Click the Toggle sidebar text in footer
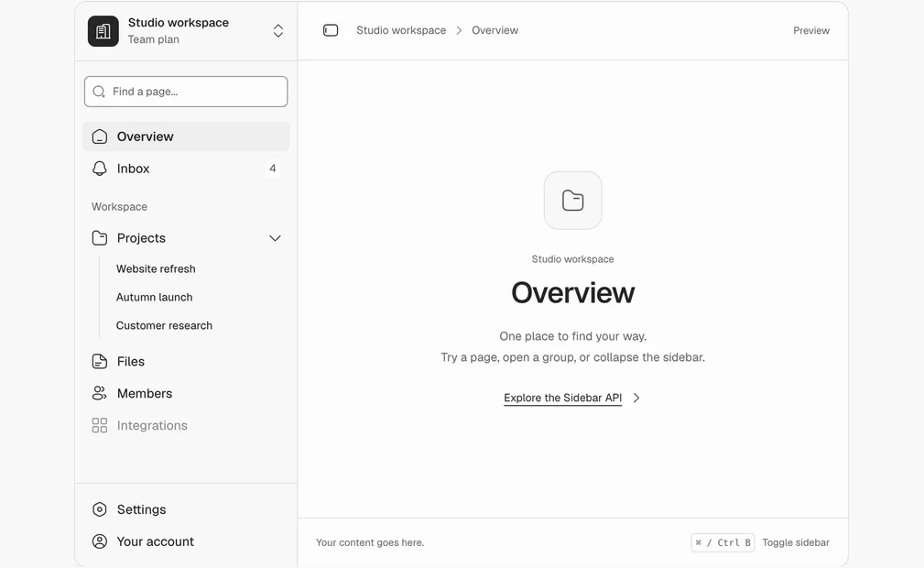Screen dimensions: 924x568 tap(796, 542)
